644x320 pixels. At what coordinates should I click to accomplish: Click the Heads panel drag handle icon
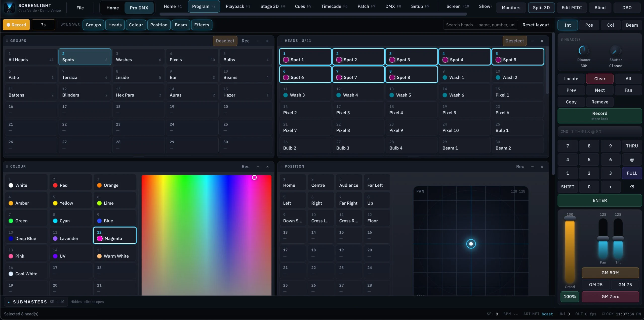281,41
